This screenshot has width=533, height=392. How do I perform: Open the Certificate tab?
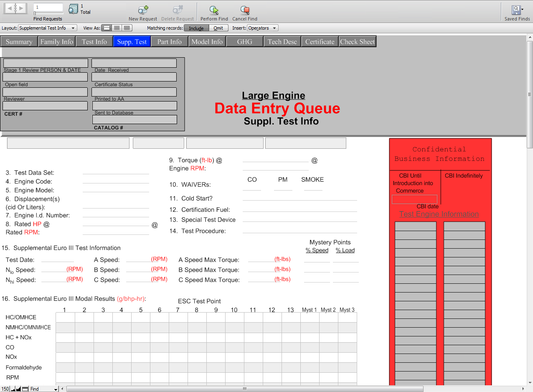click(320, 42)
